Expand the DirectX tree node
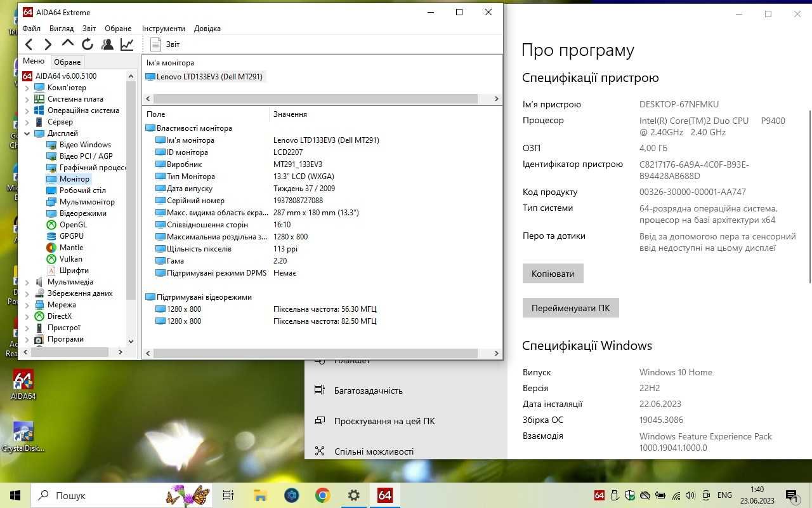Image resolution: width=812 pixels, height=508 pixels. (x=27, y=316)
